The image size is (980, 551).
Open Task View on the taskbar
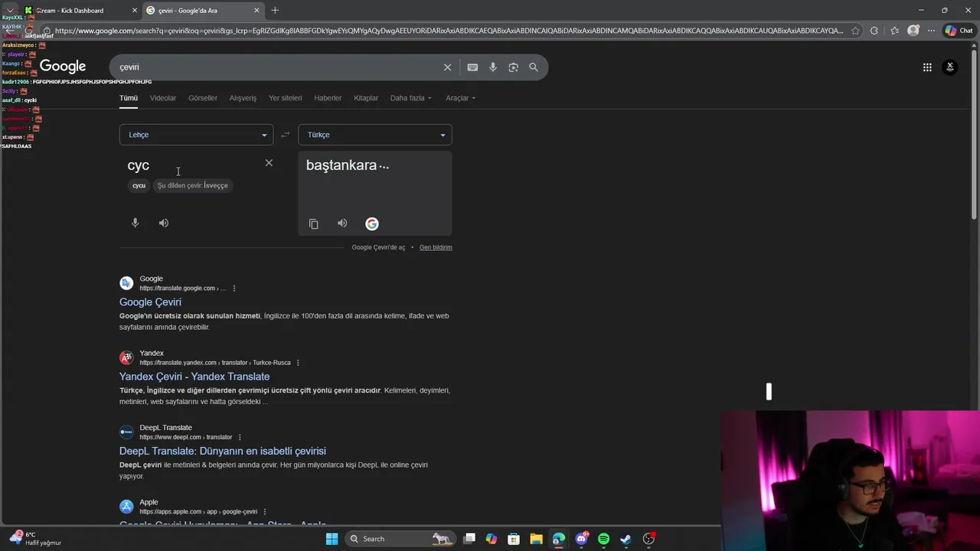click(469, 539)
